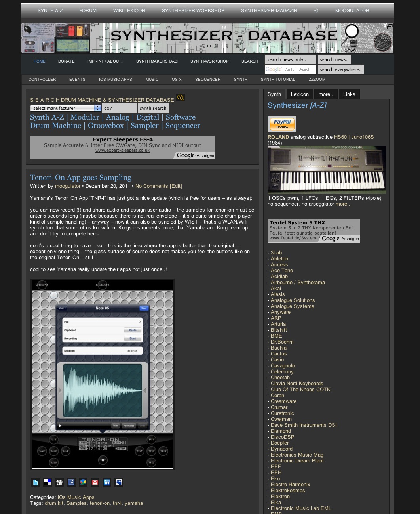The height and width of the screenshot is (514, 420).
Task: Open the select manufacturer dropdown
Action: [x=66, y=108]
